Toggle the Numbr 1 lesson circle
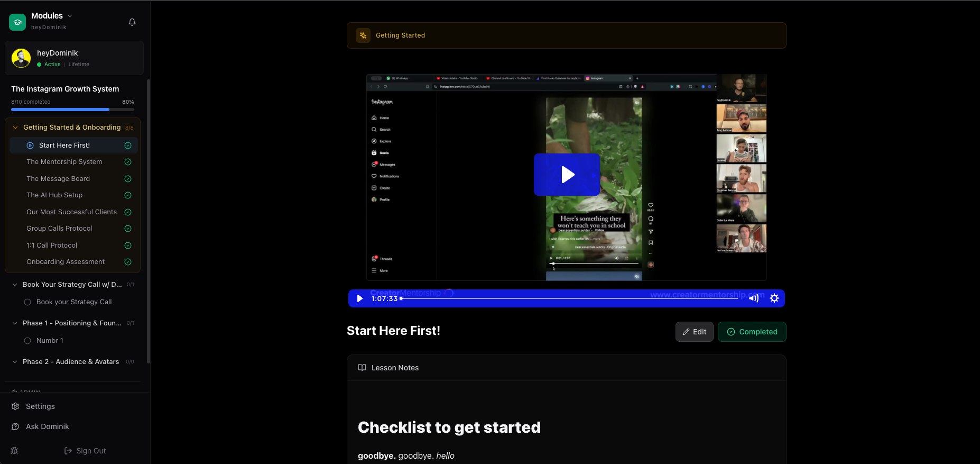 27,341
